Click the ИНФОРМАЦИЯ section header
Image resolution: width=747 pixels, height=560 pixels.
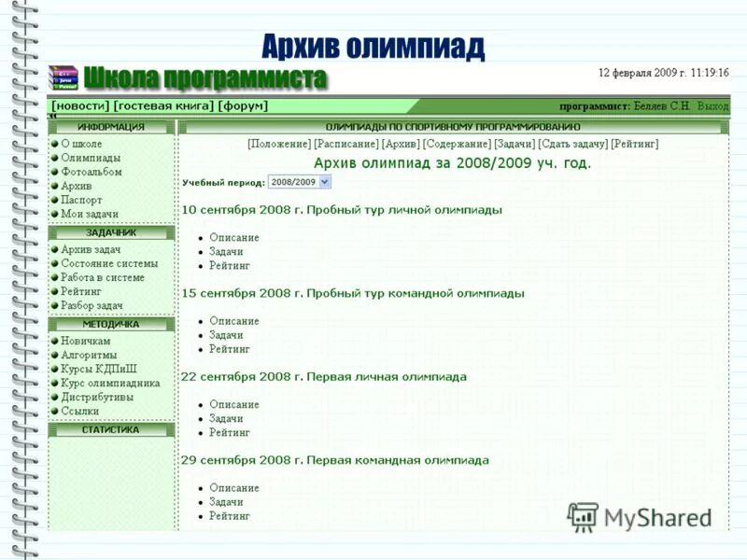[111, 127]
